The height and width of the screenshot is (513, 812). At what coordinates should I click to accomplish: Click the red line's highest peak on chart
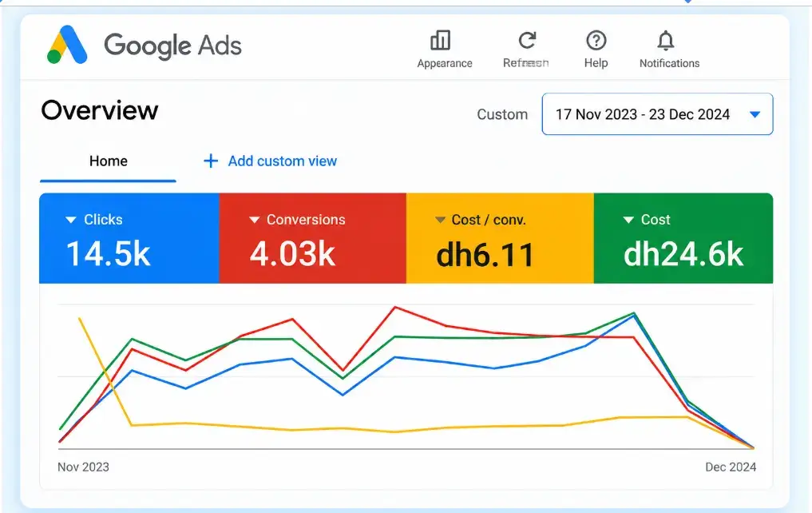[395, 308]
